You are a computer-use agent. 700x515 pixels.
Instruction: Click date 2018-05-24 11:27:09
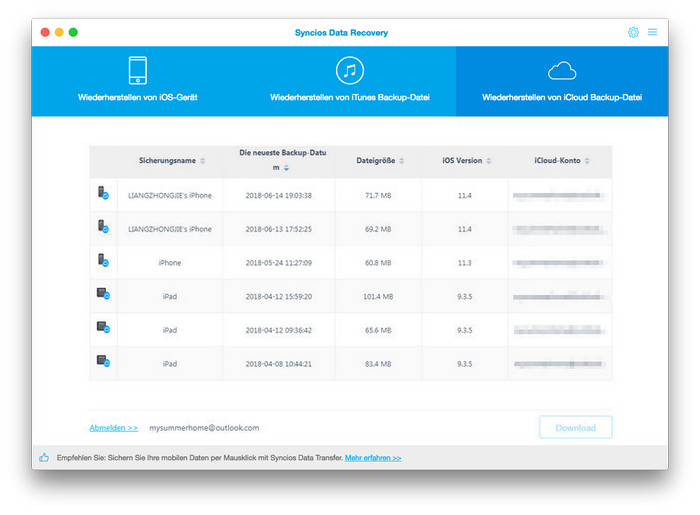[279, 263]
